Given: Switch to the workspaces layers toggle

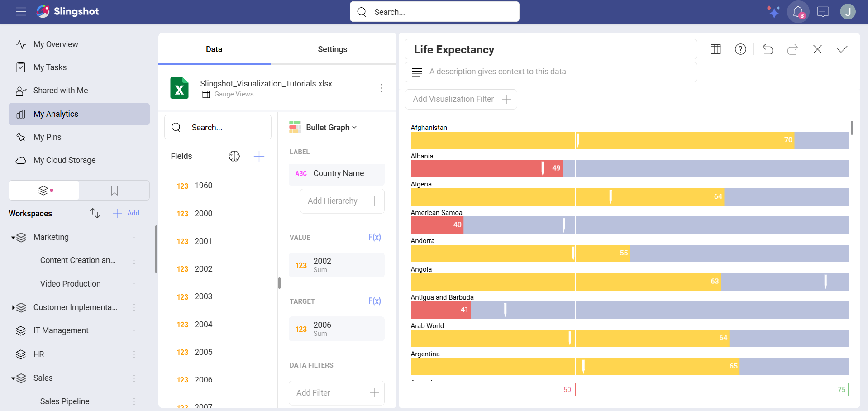Looking at the screenshot, I should tap(44, 191).
